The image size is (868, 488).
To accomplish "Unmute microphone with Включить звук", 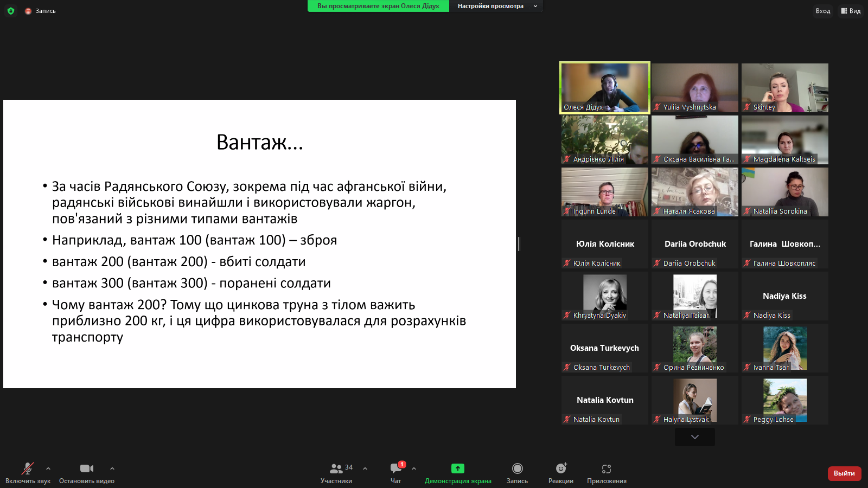I will coord(28,473).
